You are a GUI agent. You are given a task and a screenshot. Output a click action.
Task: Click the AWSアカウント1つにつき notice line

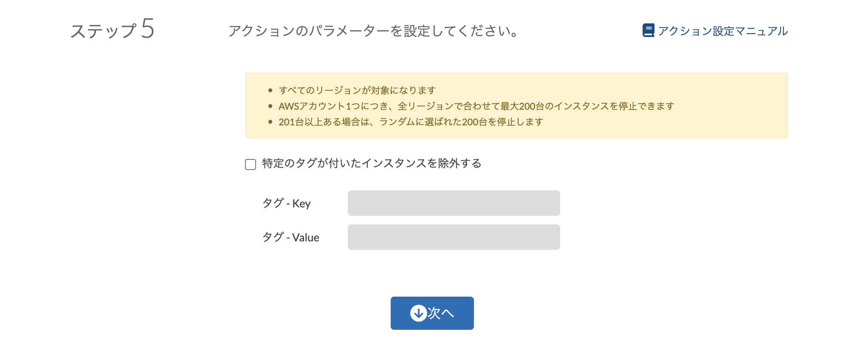click(476, 106)
